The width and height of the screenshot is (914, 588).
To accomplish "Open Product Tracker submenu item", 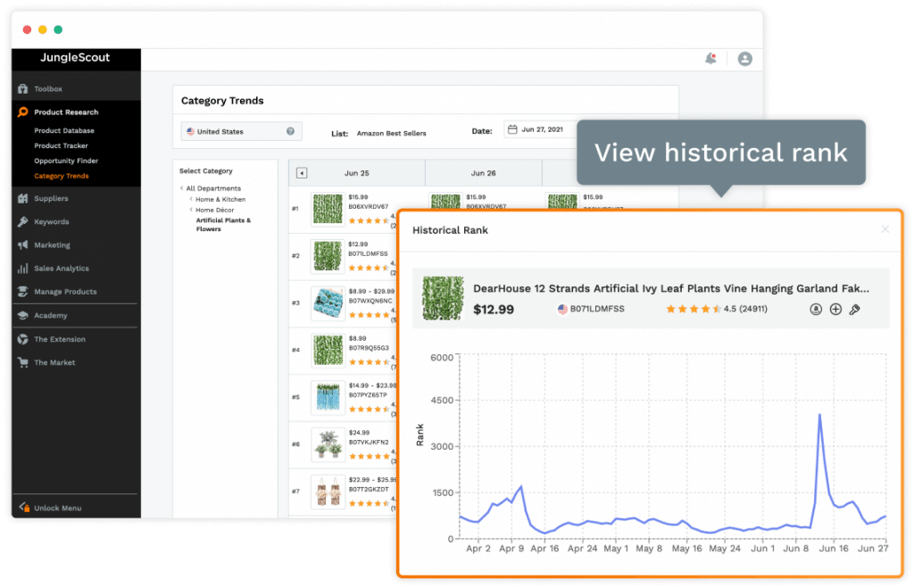I will (61, 145).
